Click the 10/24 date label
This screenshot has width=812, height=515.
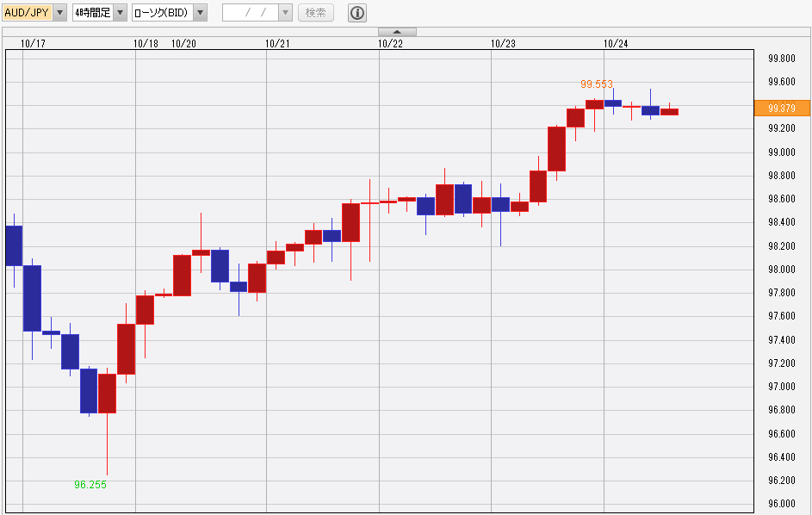coord(616,44)
